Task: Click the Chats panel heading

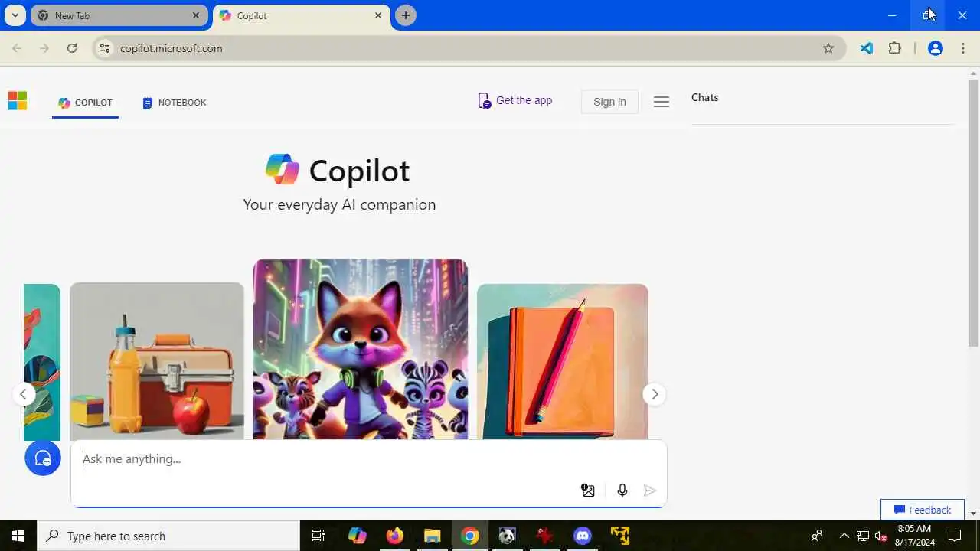Action: pos(704,97)
